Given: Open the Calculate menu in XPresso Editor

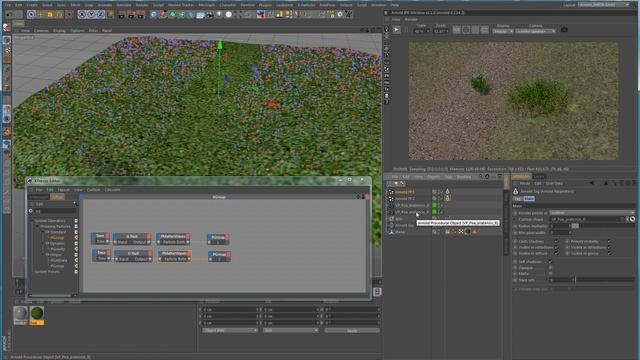Looking at the screenshot, I should coord(112,190).
